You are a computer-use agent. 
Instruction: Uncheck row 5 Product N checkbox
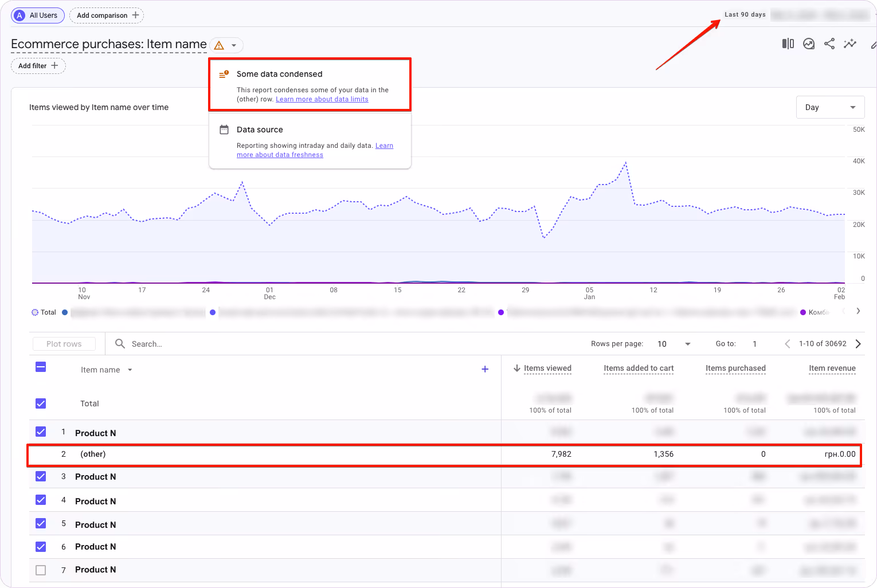coord(41,523)
